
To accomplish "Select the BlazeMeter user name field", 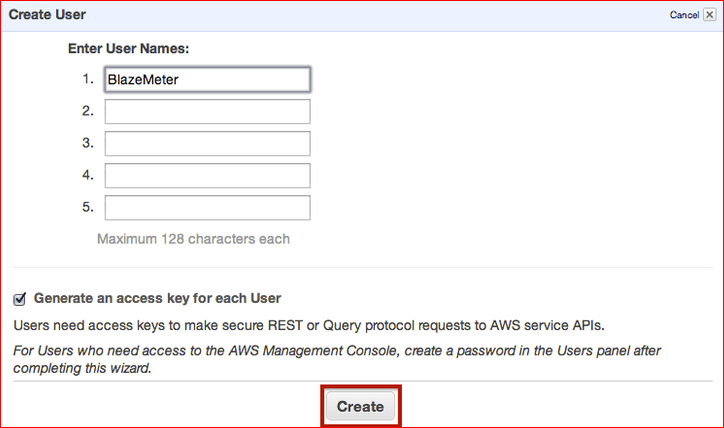I will (x=207, y=79).
